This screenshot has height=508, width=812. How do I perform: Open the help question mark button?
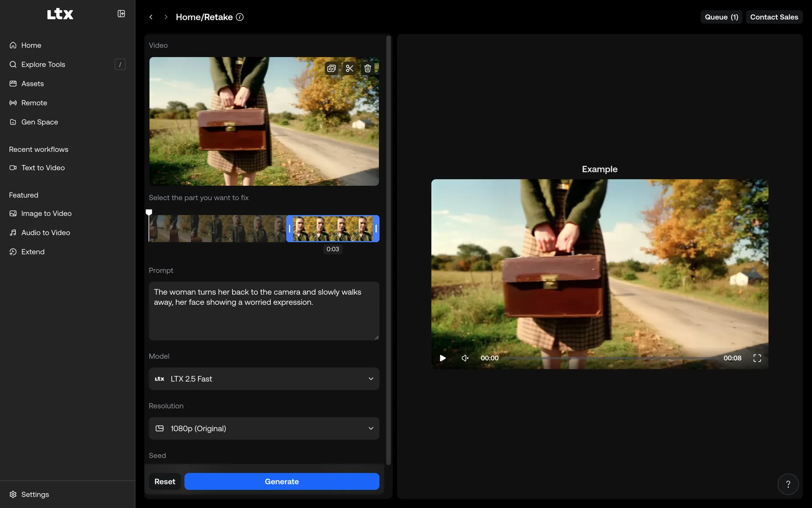click(788, 484)
